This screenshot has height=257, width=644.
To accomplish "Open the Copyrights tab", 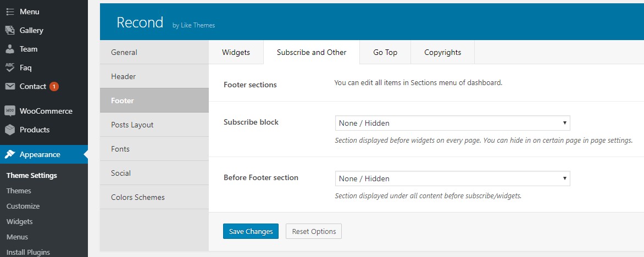I will 443,52.
